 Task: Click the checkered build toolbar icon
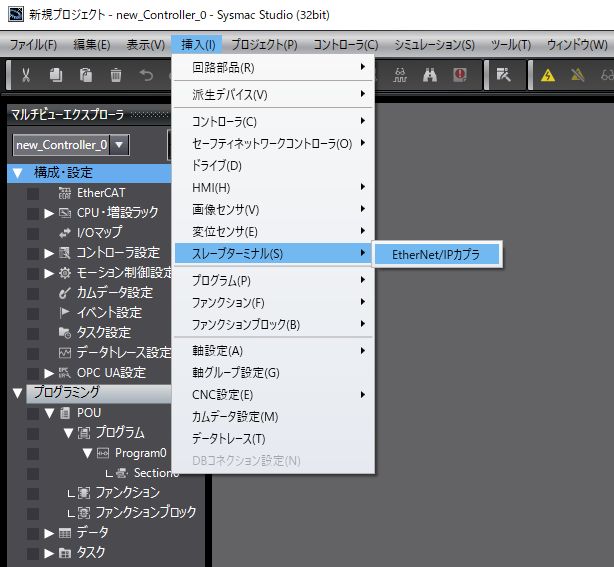tap(503, 74)
